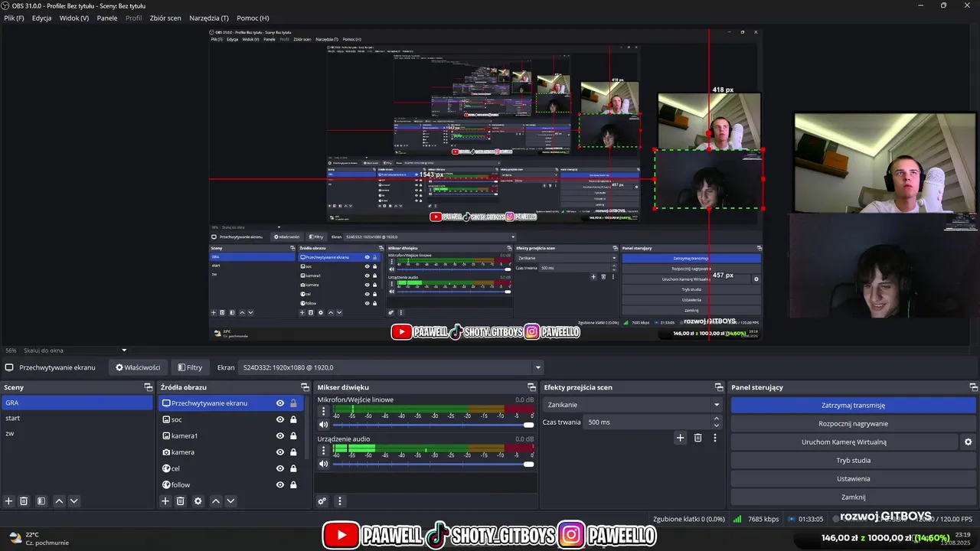The image size is (980, 551).
Task: Open scene filters icon in Sceny panel
Action: click(41, 501)
